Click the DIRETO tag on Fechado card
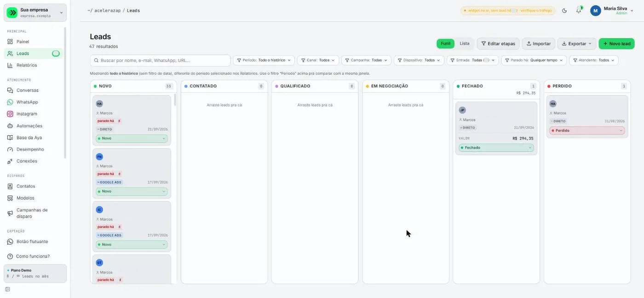 467,127
